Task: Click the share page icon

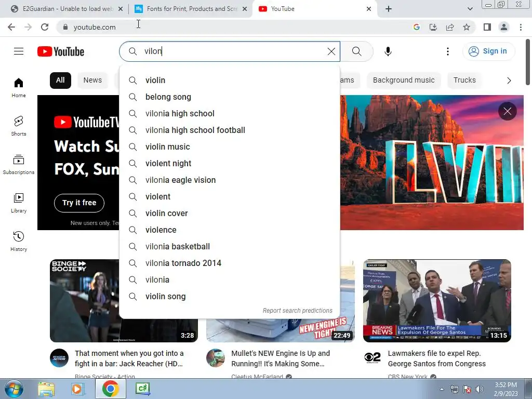Action: (x=450, y=27)
